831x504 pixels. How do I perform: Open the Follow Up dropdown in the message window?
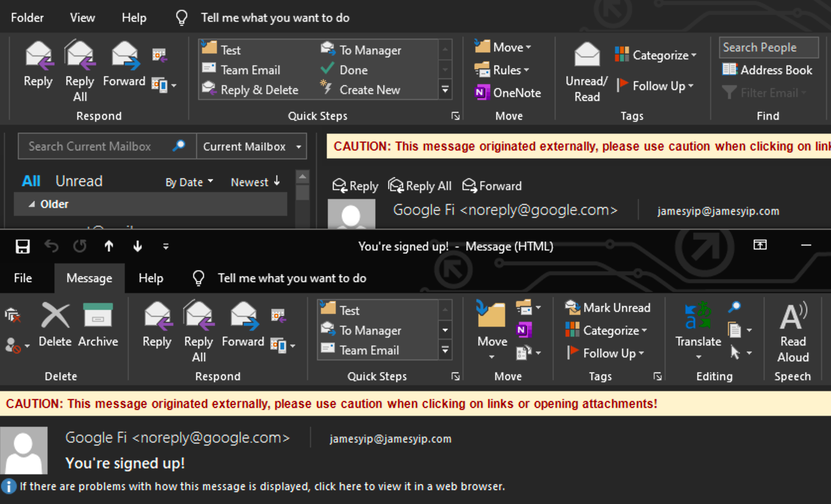(x=606, y=353)
